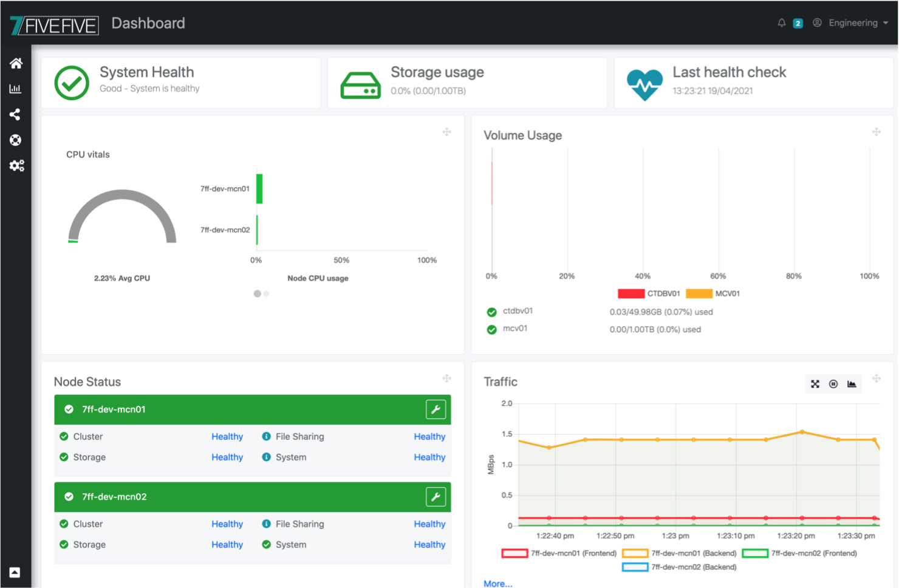Viewport: 899px width, 588px height.
Task: Click the Home icon in sidebar
Action: point(16,63)
